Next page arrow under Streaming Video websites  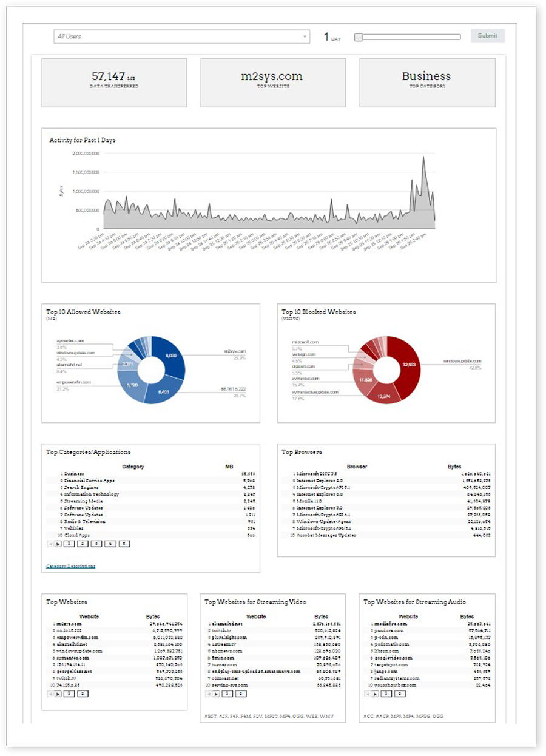[x=217, y=693]
